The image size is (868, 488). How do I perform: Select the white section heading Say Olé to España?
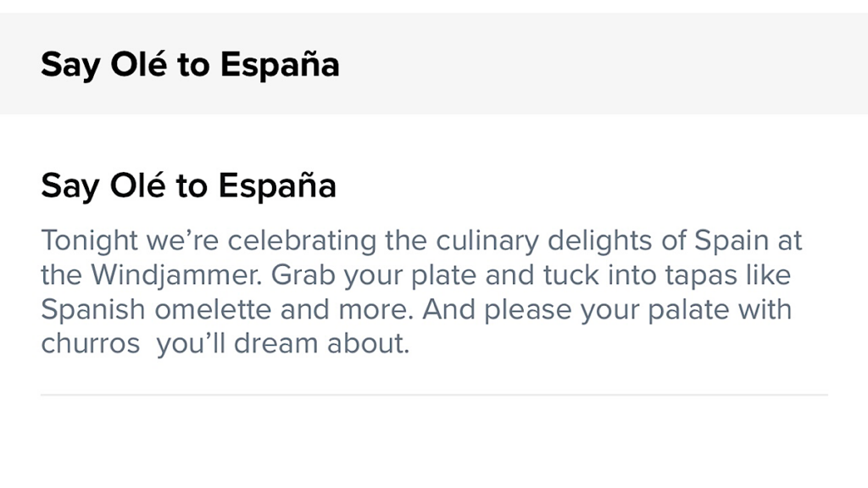[x=189, y=186]
